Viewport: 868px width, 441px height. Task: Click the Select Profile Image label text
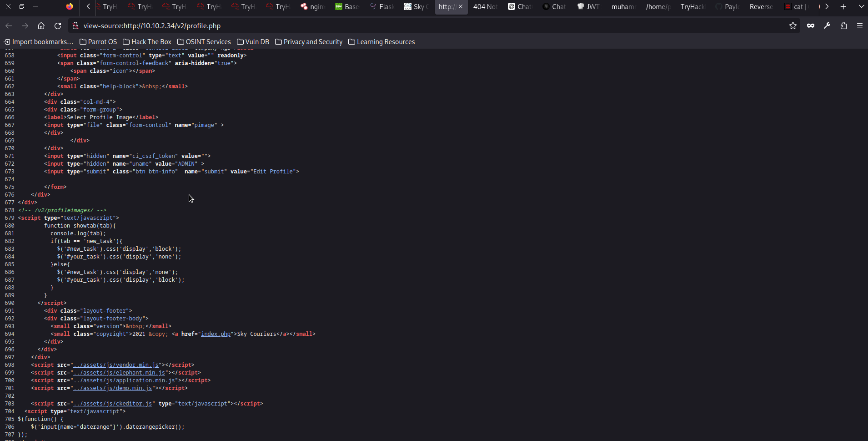pos(100,117)
